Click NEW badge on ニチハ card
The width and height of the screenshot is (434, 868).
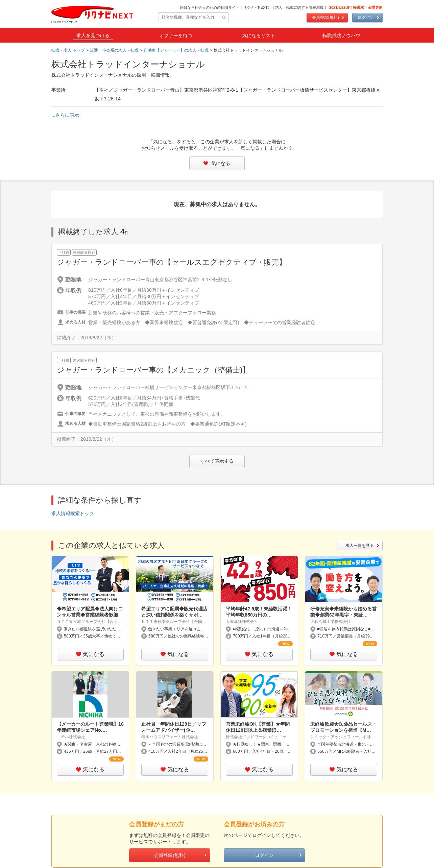(116, 759)
